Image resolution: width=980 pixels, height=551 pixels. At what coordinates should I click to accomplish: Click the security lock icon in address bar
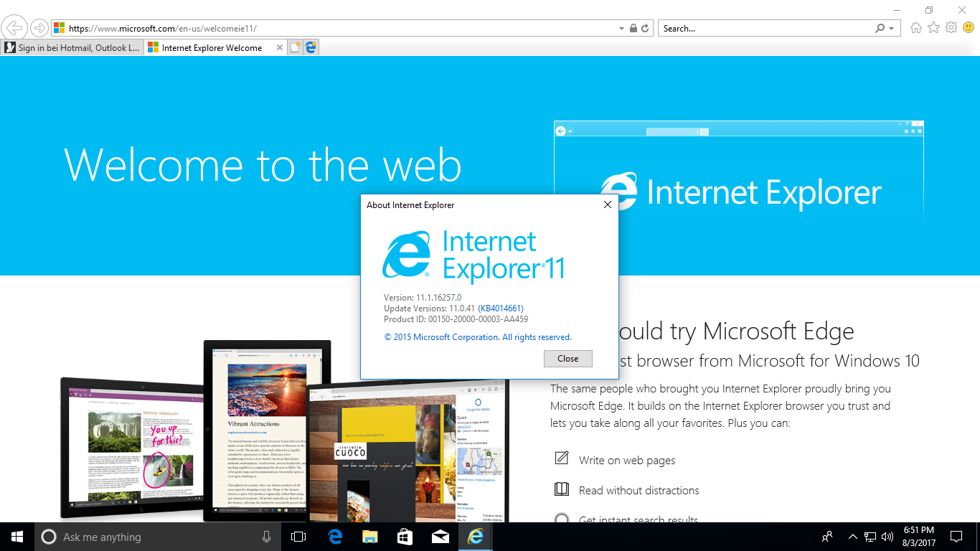(633, 29)
